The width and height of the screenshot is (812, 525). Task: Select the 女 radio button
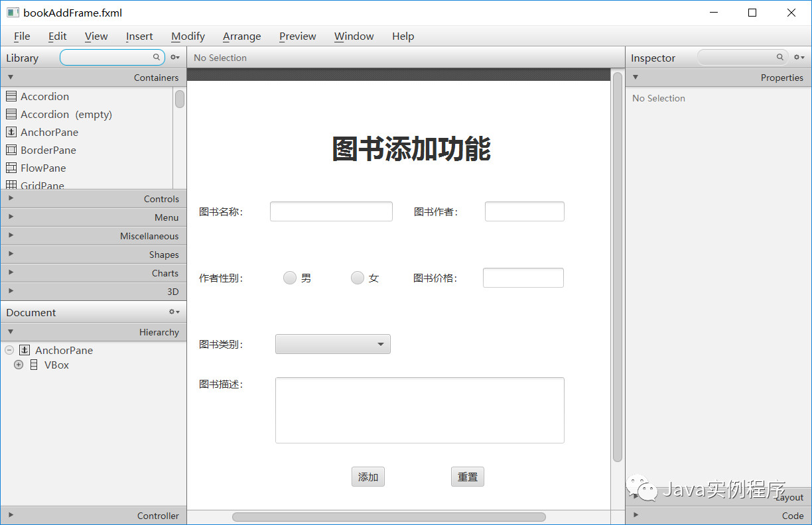[358, 278]
